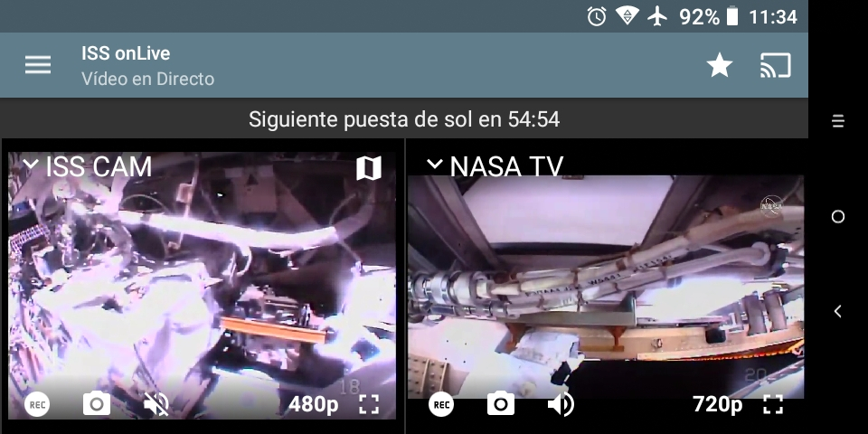Tap the 92% battery percentage

click(699, 17)
